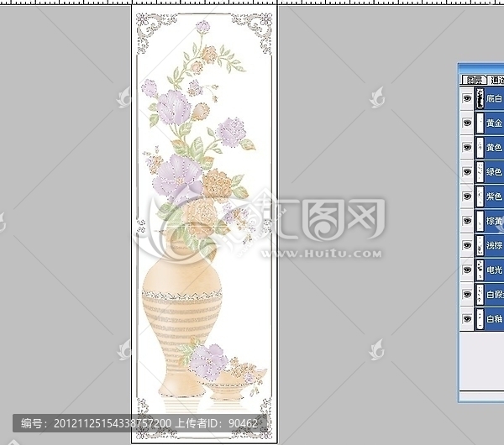This screenshot has width=504, height=445.
Task: Hide the 棕黄 channel eye icon
Action: click(467, 221)
